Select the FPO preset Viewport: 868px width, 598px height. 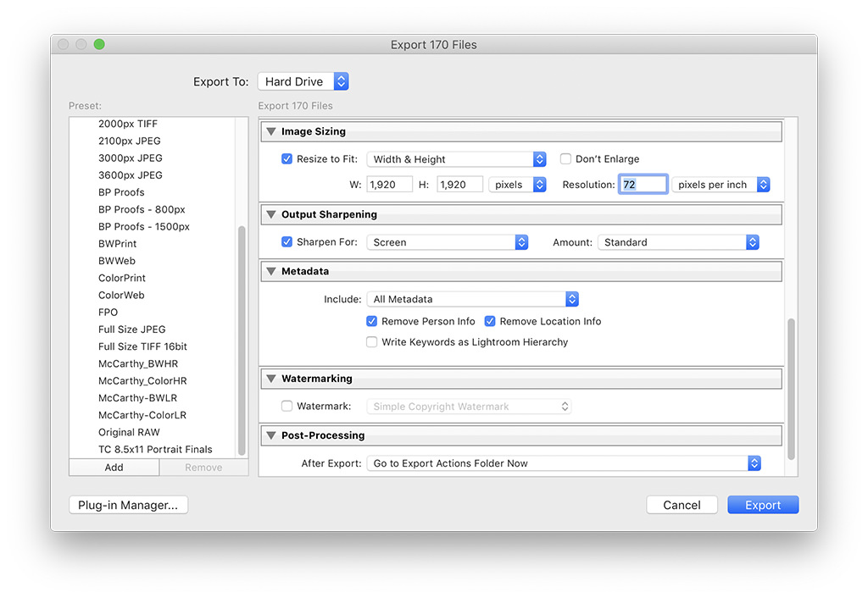pos(108,313)
